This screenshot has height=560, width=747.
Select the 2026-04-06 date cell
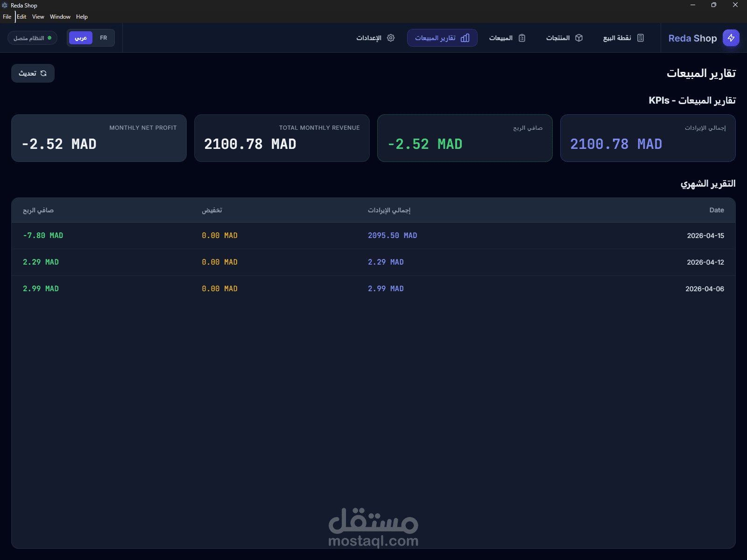(x=705, y=289)
